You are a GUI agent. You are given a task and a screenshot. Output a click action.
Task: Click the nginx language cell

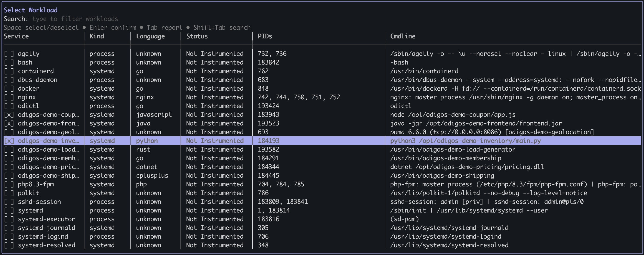pyautogui.click(x=145, y=97)
